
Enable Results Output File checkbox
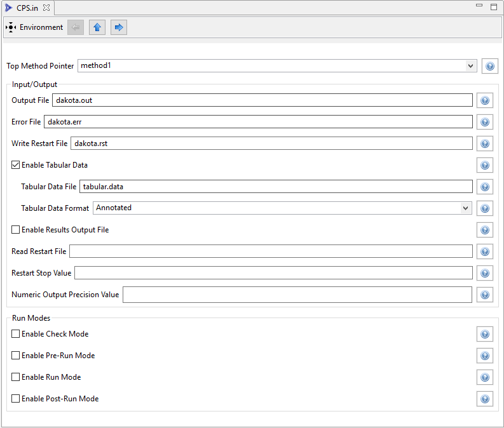tap(16, 230)
